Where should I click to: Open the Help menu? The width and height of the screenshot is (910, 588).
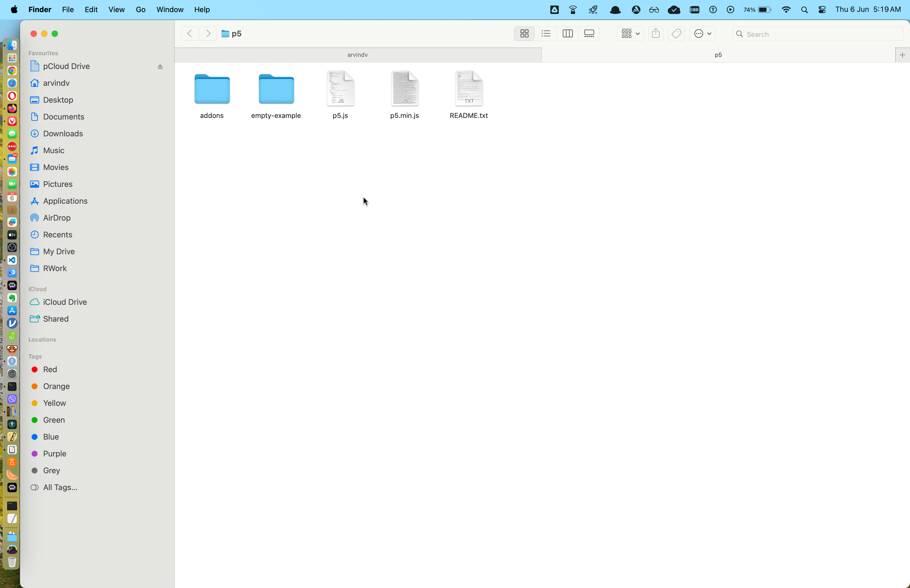tap(202, 9)
